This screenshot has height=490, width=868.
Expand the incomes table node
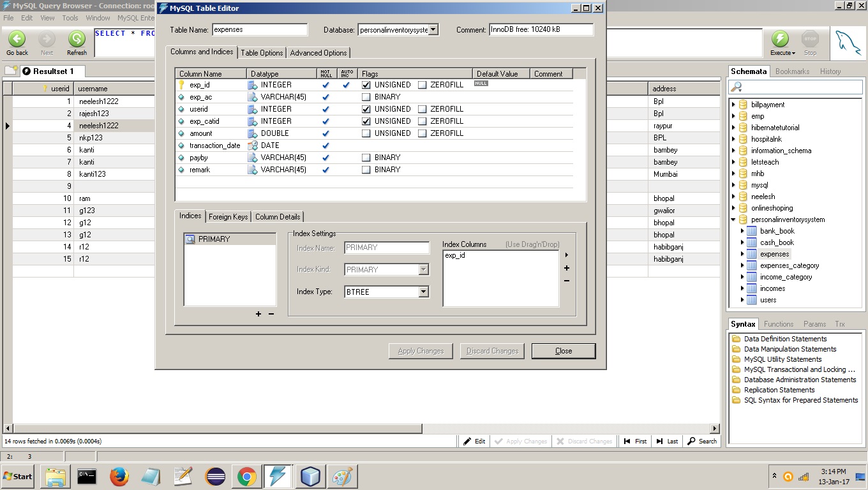click(742, 288)
